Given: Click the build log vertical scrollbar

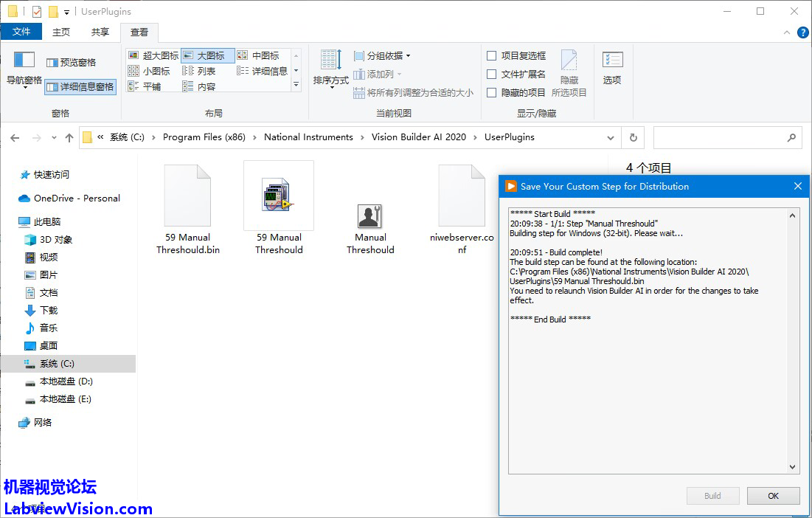Looking at the screenshot, I should tap(793, 341).
